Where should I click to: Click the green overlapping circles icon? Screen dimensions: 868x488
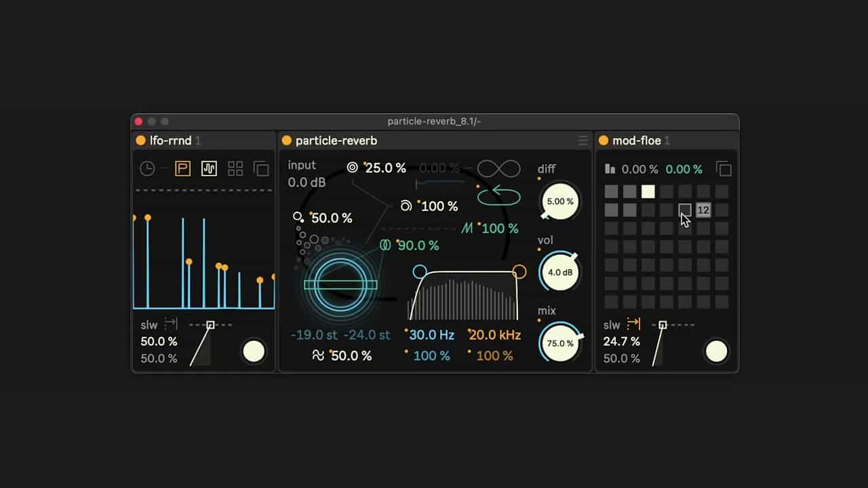coord(385,245)
